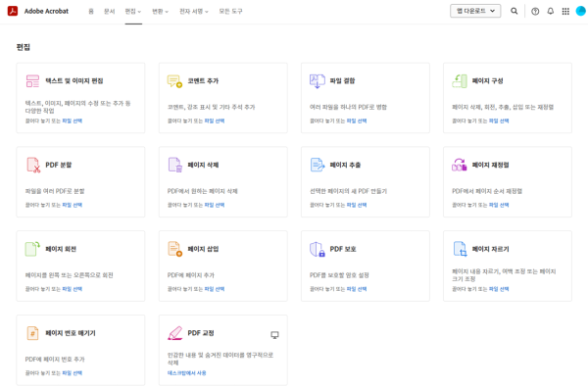Image resolution: width=588 pixels, height=388 pixels.
Task: Click the 페이지 구성 card icon
Action: pyautogui.click(x=460, y=81)
